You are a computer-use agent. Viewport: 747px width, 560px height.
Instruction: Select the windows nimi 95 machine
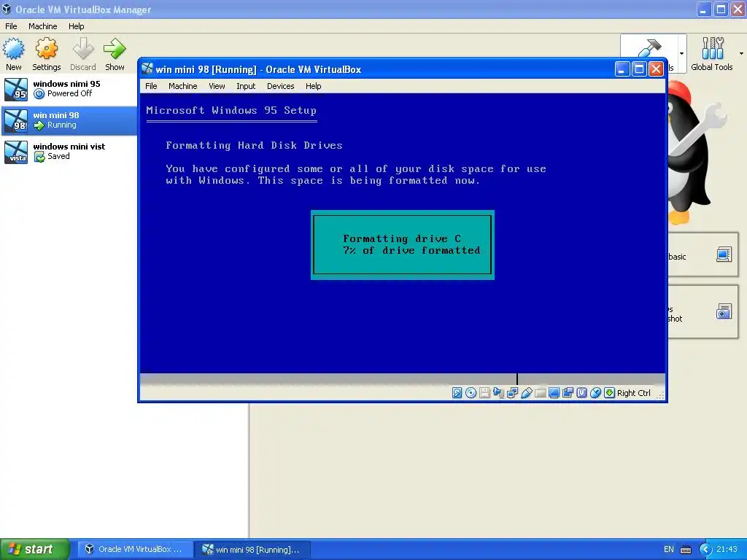pyautogui.click(x=69, y=89)
